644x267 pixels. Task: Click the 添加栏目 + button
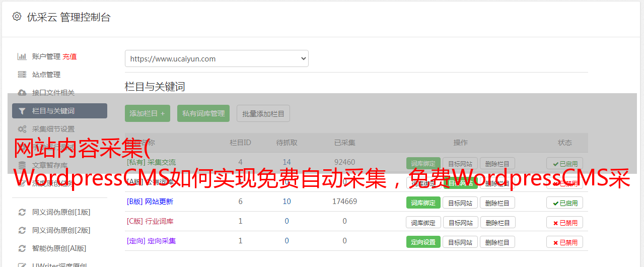(148, 113)
